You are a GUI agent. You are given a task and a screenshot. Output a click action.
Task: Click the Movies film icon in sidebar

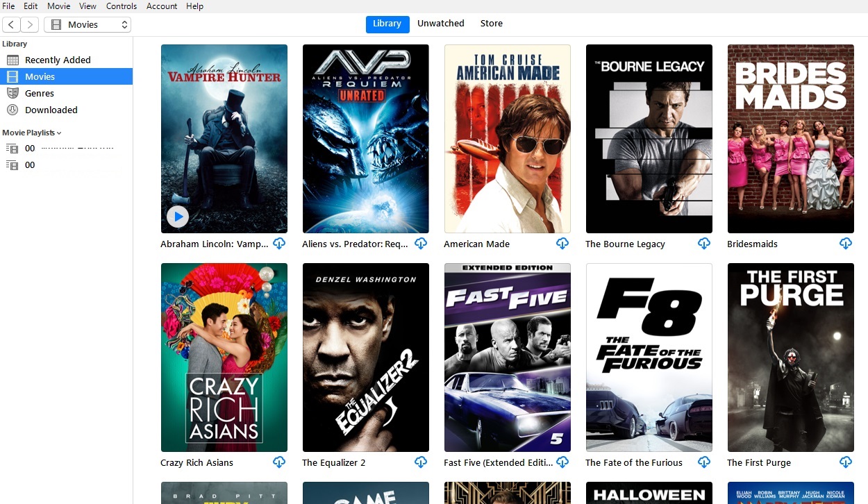pos(12,76)
